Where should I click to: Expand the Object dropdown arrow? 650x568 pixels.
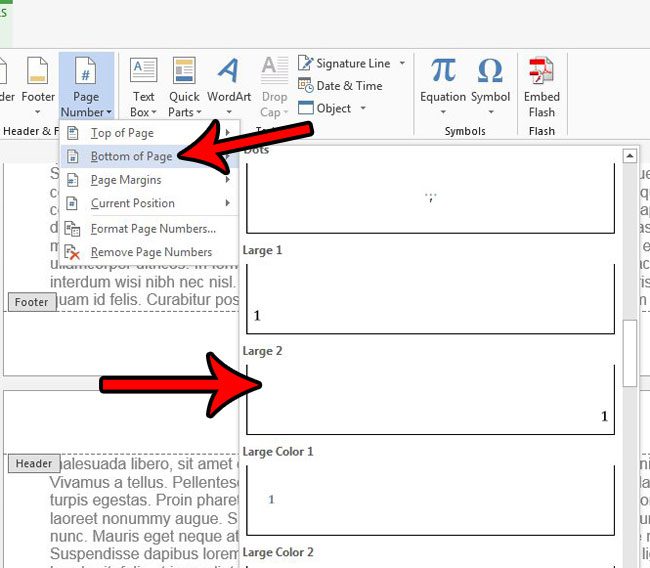click(x=363, y=108)
